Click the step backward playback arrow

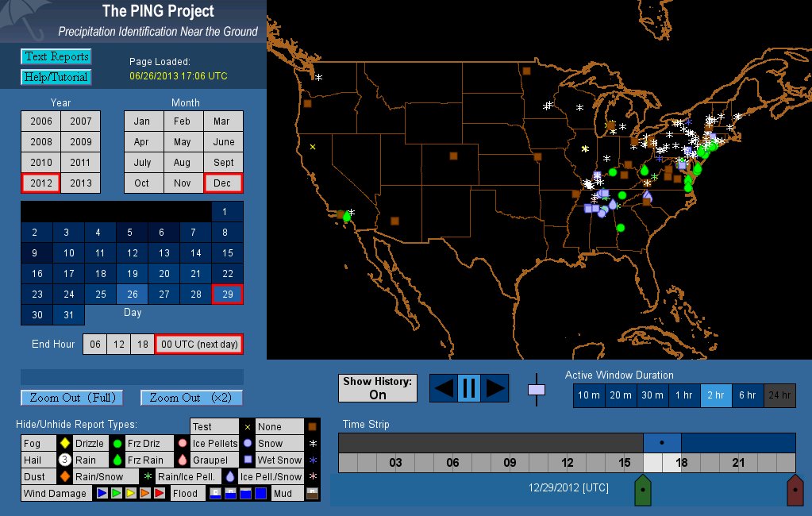(444, 388)
